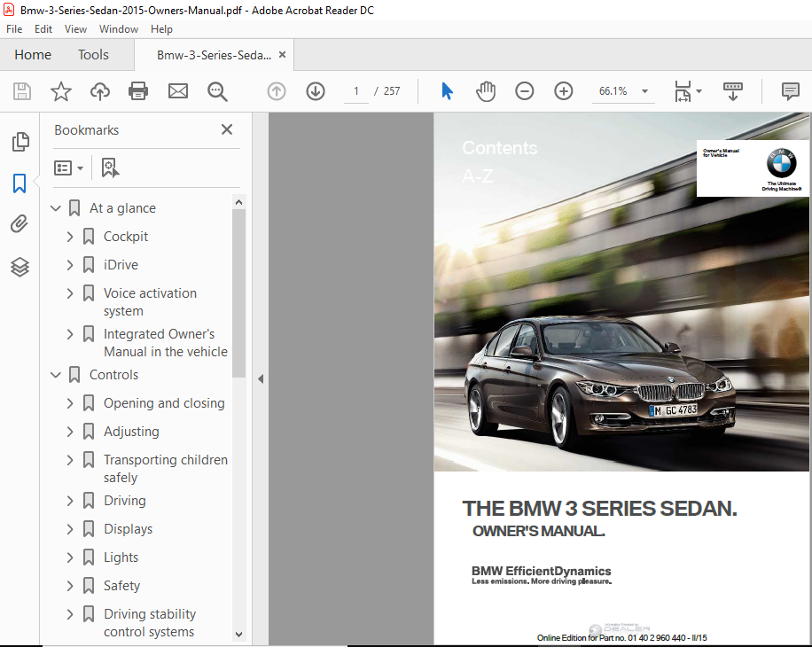Open the File menu

click(x=14, y=29)
